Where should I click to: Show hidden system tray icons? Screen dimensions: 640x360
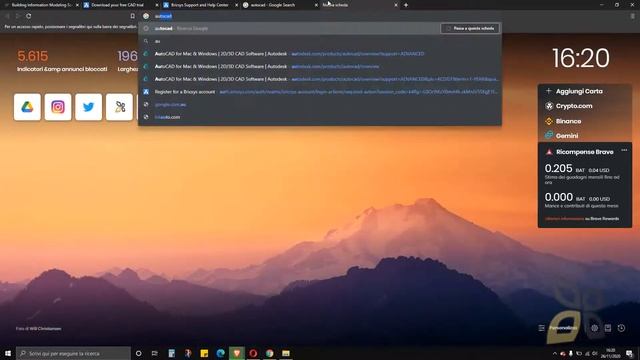pos(554,353)
